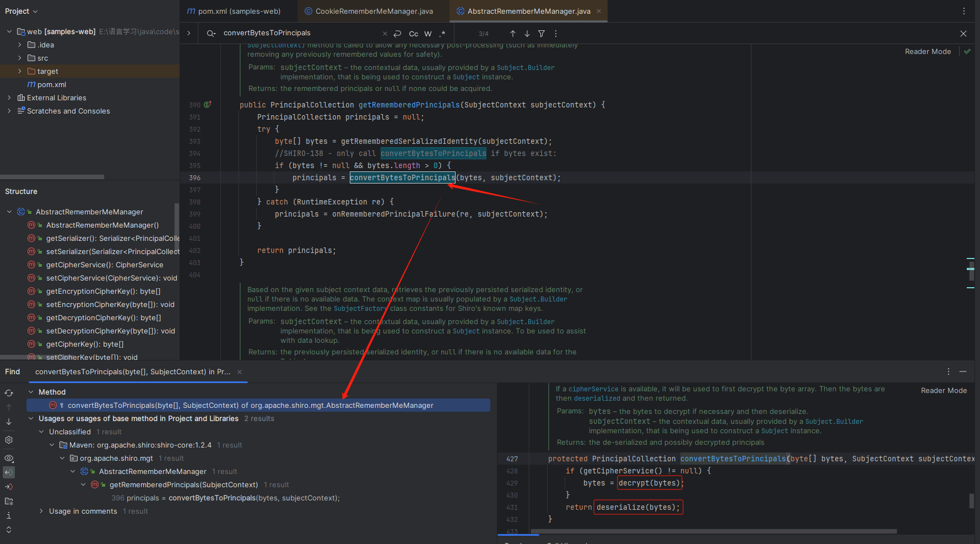Select getCipherService() in Structure panel
980x544 pixels.
click(x=104, y=265)
